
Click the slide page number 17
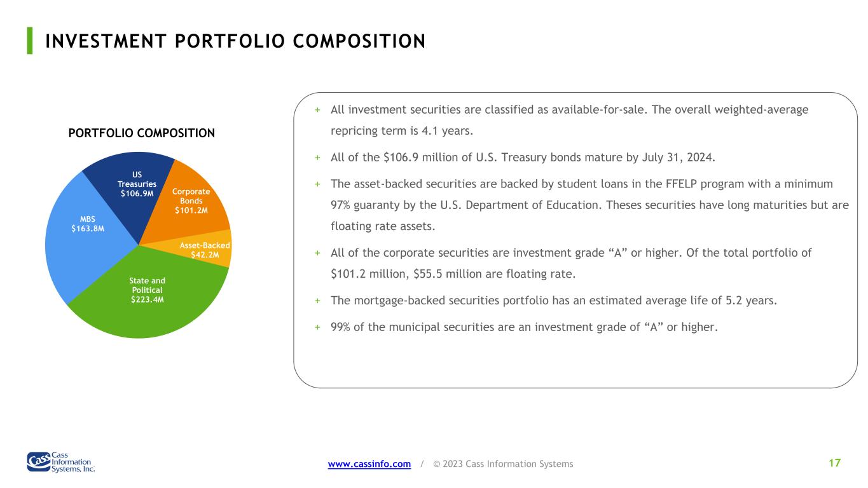tap(834, 463)
